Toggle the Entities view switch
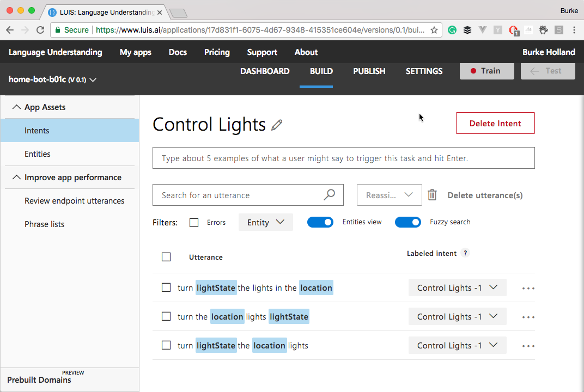Image resolution: width=584 pixels, height=392 pixels. tap(320, 222)
